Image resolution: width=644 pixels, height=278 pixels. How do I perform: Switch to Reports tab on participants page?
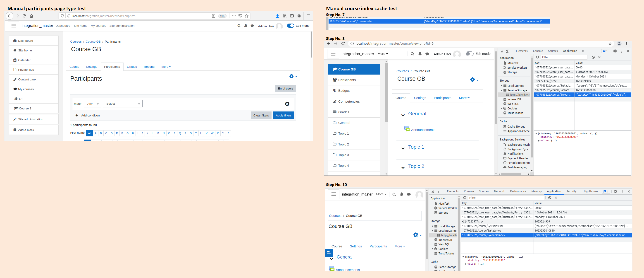[x=149, y=67]
